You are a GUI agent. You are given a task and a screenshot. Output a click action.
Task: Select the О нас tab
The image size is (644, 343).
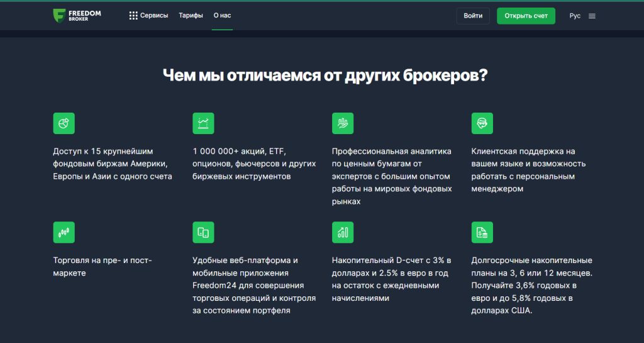[222, 16]
